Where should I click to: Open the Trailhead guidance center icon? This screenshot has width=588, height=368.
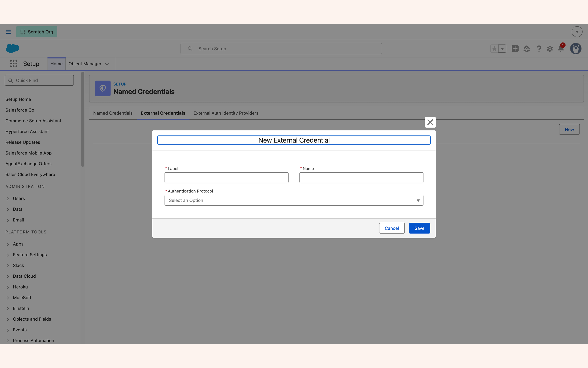[527, 49]
